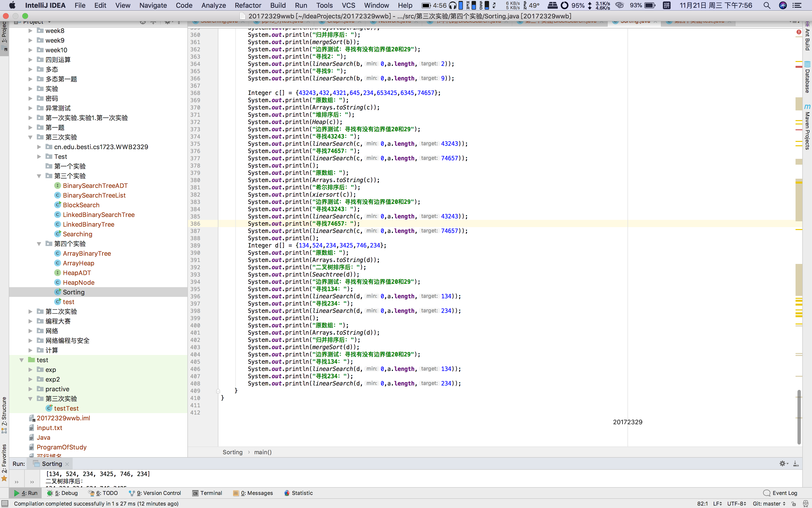Viewport: 812px width, 508px height.
Task: Open the Apple menu
Action: [12, 5]
